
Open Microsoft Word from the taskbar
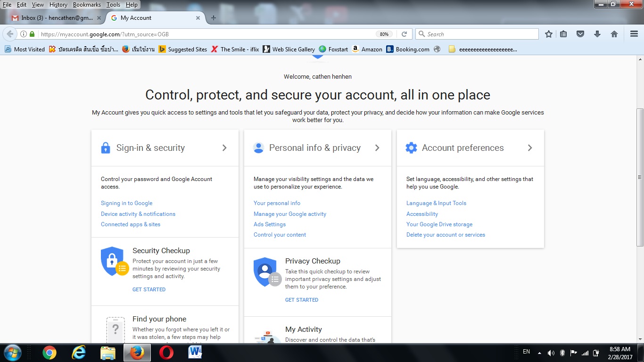pyautogui.click(x=195, y=353)
